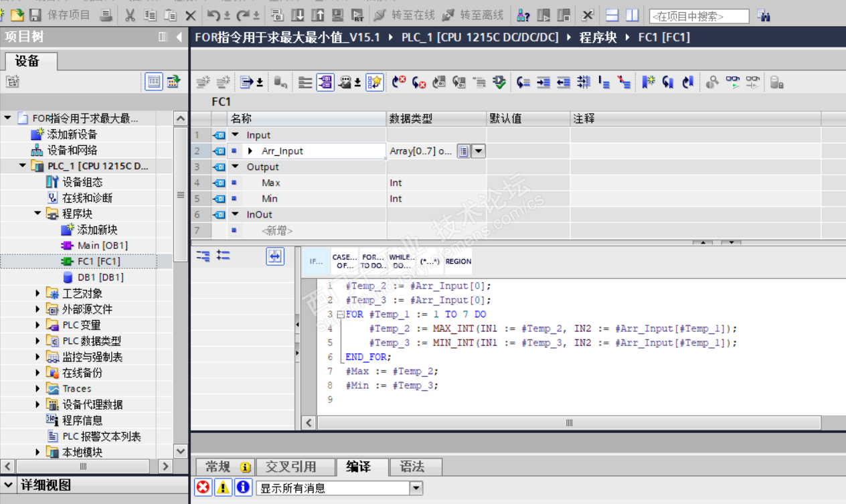Expand the PLC 变量 folder in tree
The height and width of the screenshot is (504, 846).
38,325
